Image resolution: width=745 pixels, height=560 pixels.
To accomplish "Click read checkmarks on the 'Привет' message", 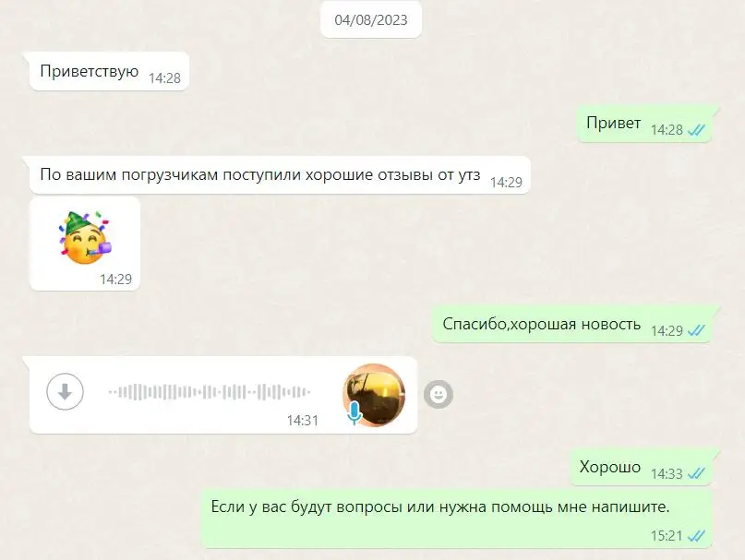I will coord(697,130).
